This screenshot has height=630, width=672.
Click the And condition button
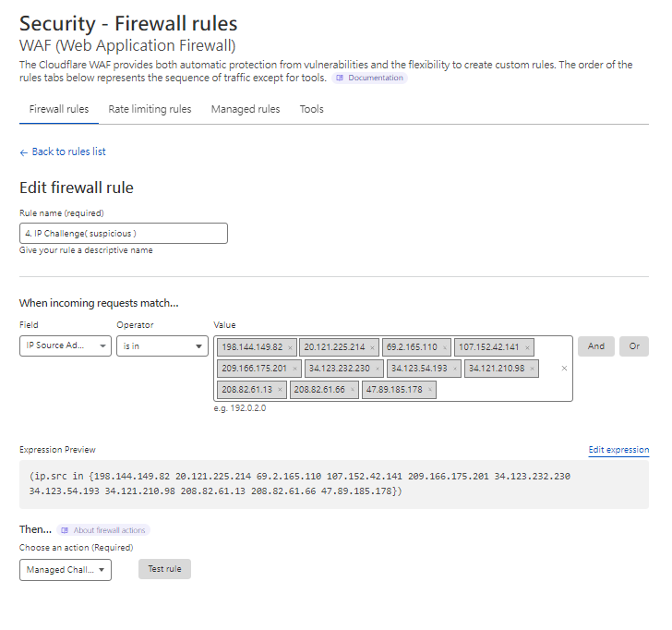coord(596,346)
